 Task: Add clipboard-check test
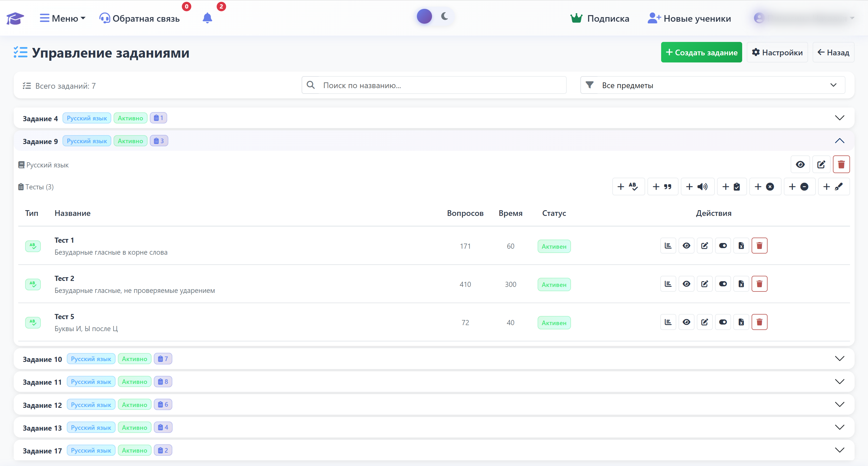point(732,187)
